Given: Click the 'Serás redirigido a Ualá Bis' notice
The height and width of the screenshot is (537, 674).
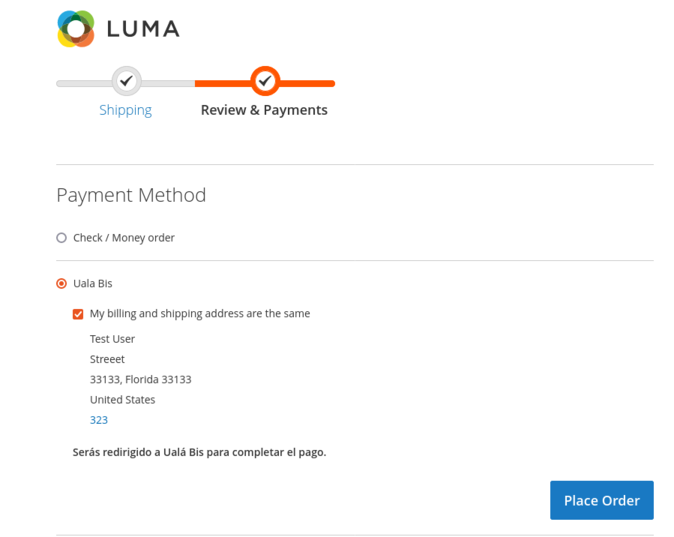Looking at the screenshot, I should pos(199,452).
